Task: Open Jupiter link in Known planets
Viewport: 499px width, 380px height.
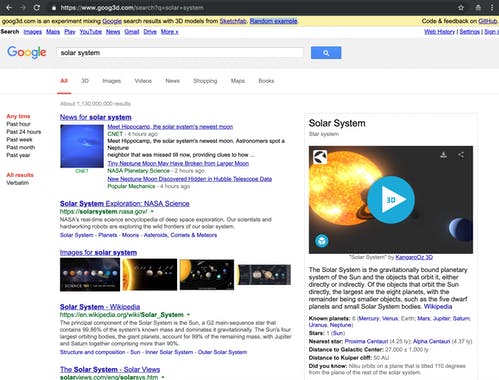Action: [441, 318]
